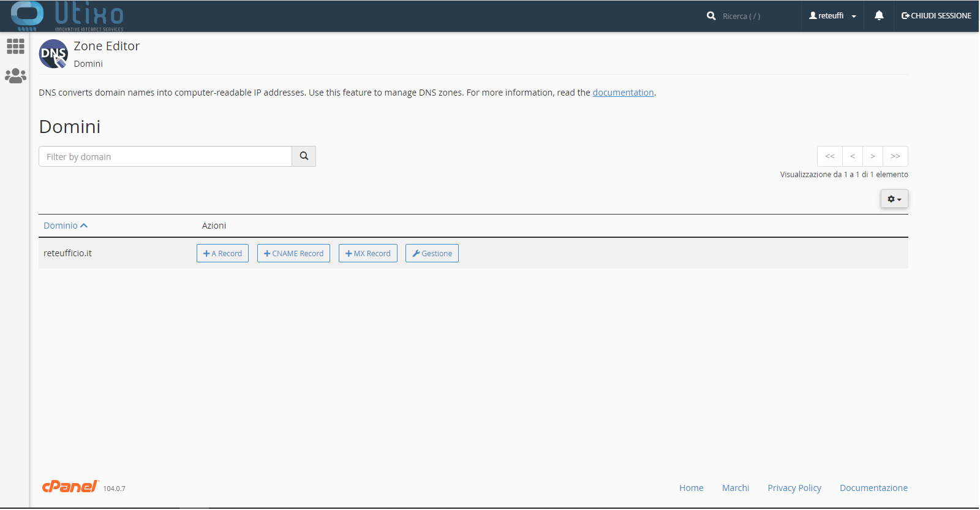Open notifications bell icon
Viewport: 980px width, 510px height.
(879, 16)
